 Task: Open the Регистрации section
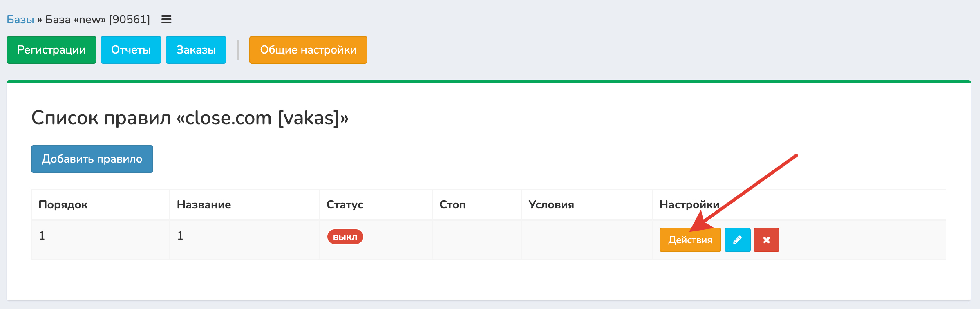tap(51, 50)
